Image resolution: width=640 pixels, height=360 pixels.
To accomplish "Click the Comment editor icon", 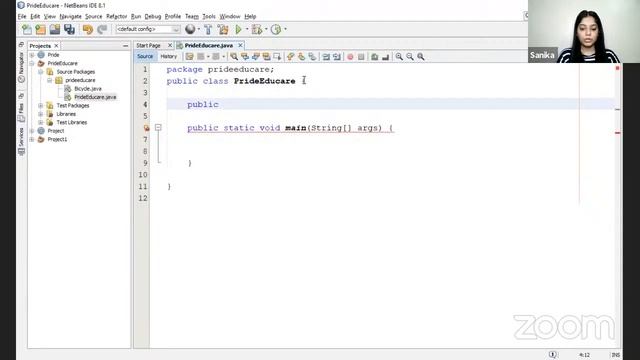I will point(374,57).
